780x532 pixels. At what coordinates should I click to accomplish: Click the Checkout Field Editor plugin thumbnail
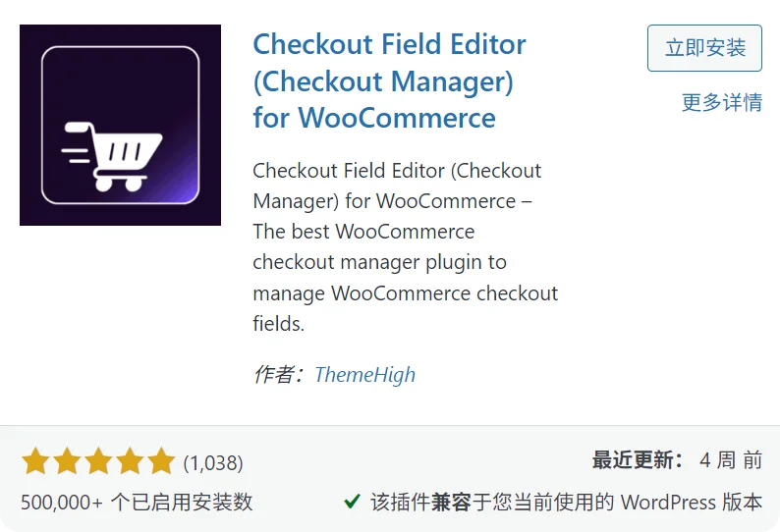coord(120,125)
